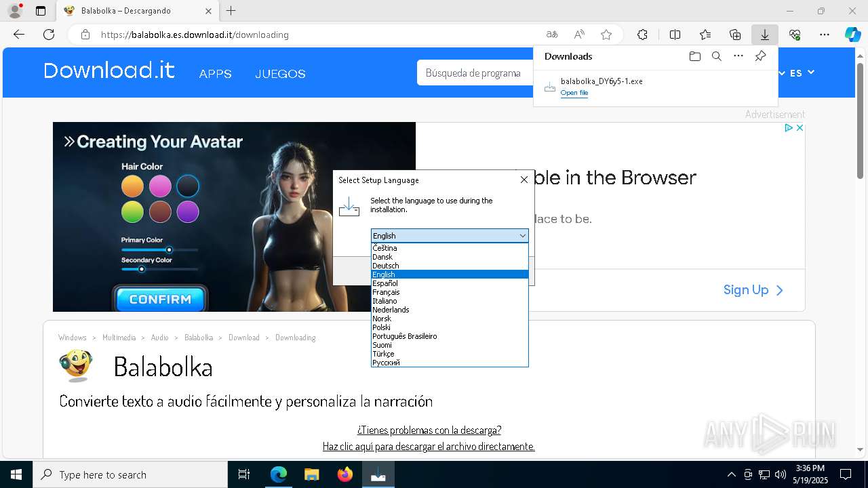Image resolution: width=868 pixels, height=488 pixels.
Task: Choose Français in language list
Action: tap(450, 292)
